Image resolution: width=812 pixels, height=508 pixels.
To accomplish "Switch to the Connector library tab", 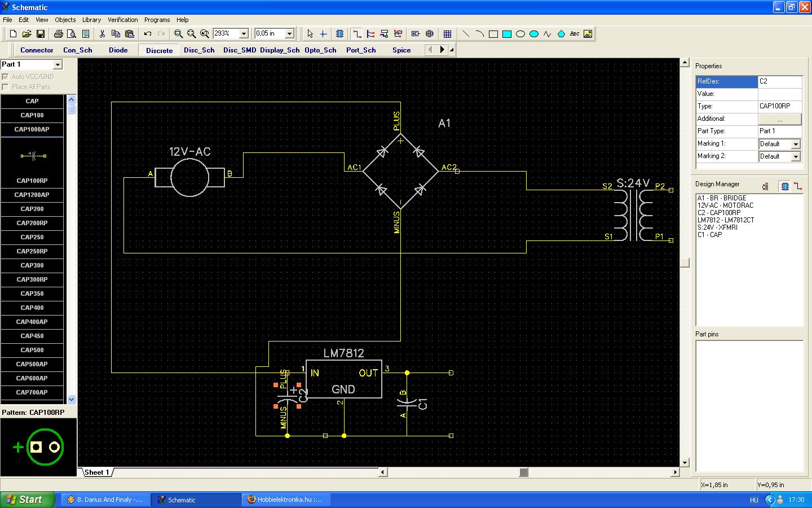I will 37,50.
